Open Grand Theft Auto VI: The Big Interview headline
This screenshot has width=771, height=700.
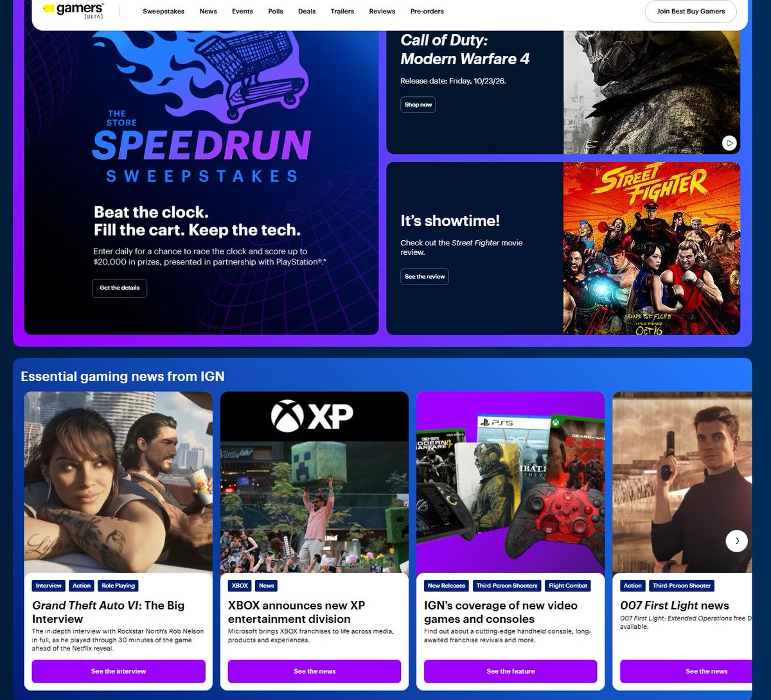pos(109,612)
